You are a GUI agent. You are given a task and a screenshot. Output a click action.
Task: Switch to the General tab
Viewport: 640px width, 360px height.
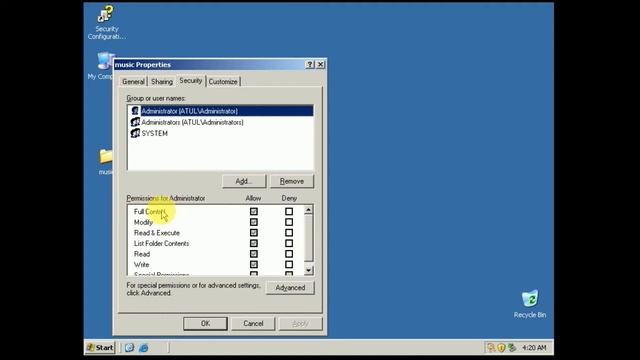pos(133,82)
